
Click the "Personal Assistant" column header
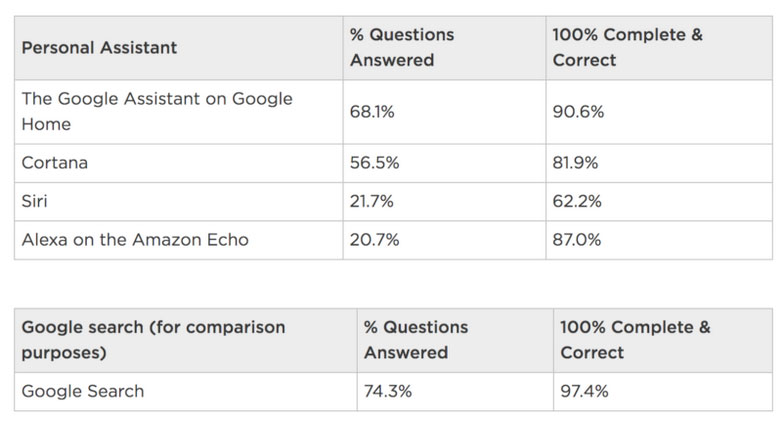99,47
